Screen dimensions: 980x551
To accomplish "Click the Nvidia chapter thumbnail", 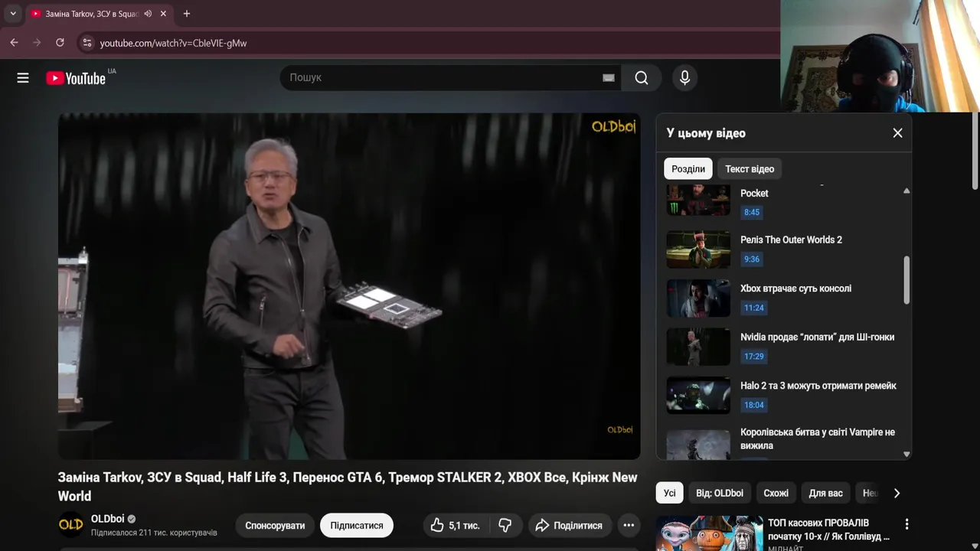I will [698, 347].
